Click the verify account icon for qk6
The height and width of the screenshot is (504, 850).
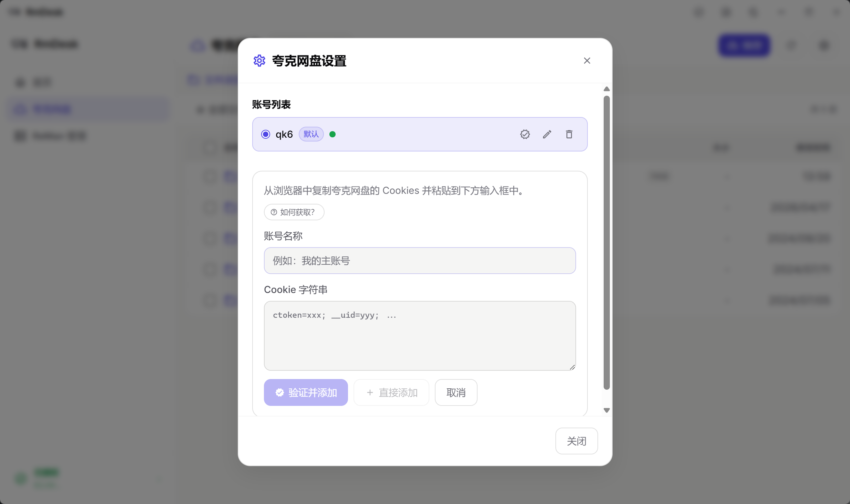(525, 134)
